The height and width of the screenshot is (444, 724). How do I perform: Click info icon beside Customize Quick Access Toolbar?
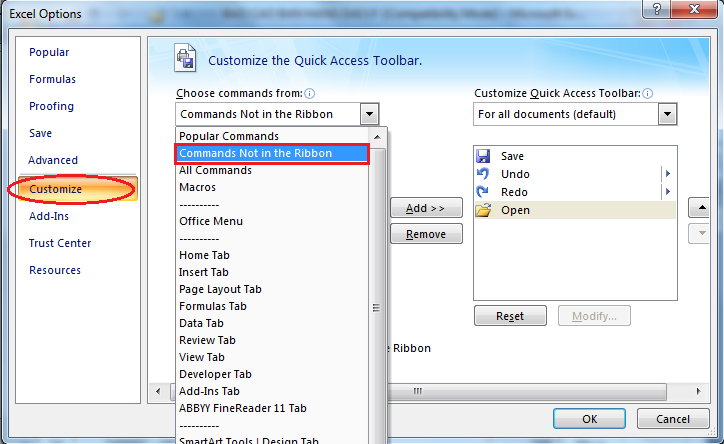648,94
